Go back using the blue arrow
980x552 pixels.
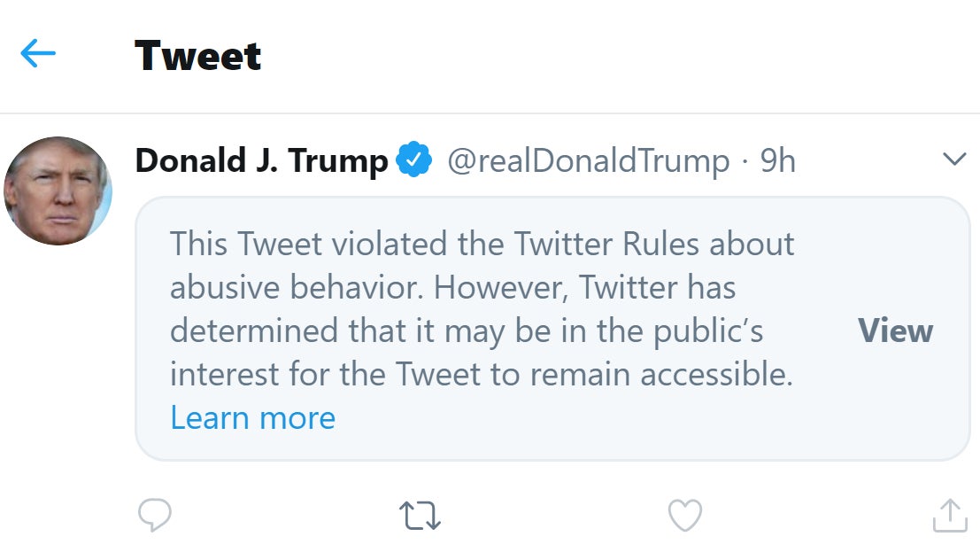38,54
